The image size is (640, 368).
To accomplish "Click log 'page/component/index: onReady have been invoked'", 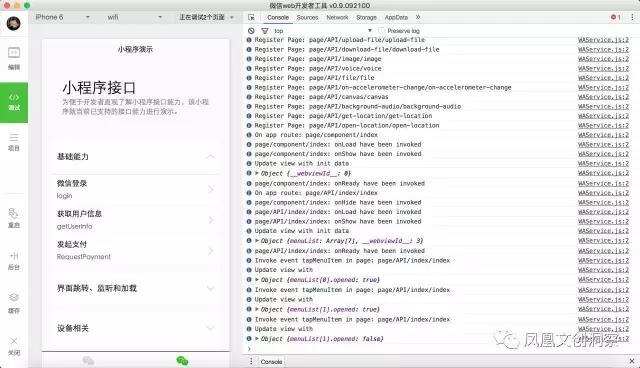I will coord(340,184).
